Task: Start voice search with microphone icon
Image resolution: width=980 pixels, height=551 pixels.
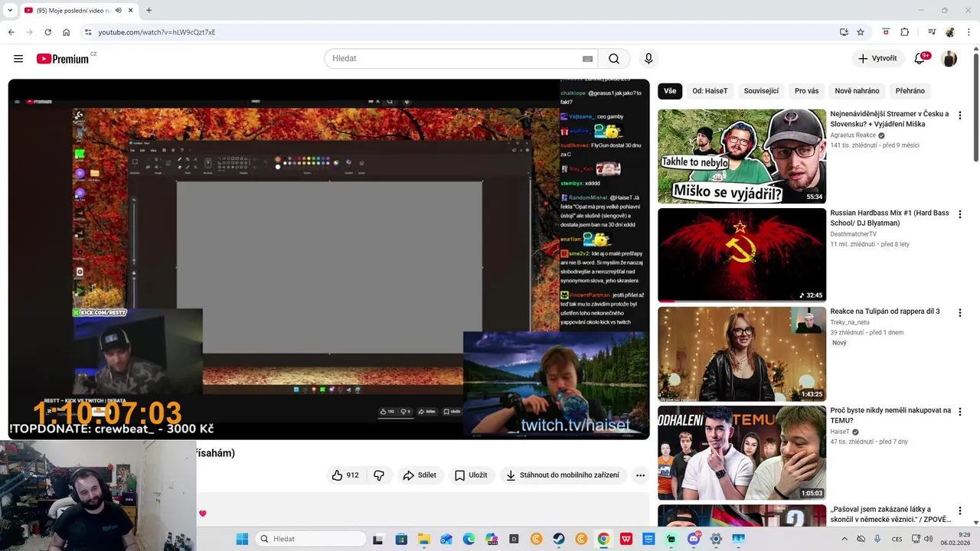Action: [x=648, y=59]
